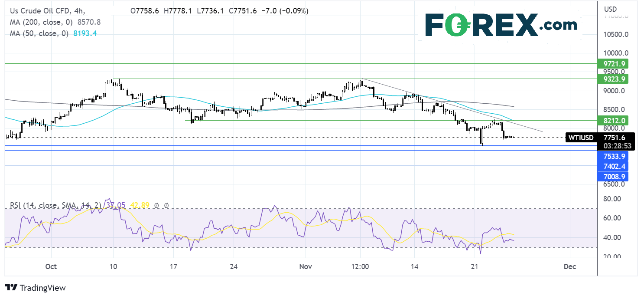The height and width of the screenshot is (299, 644).
Task: Click the FOREX.com logo
Action: coord(501,25)
